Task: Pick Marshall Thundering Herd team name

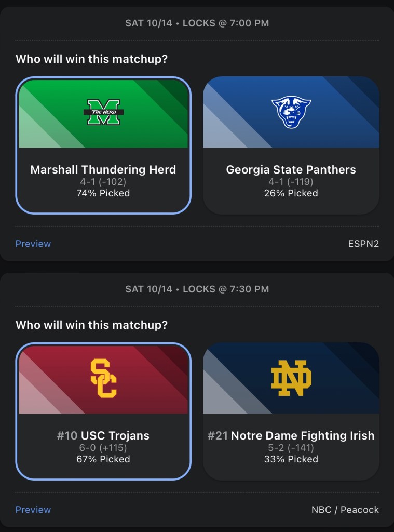Action: [x=103, y=169]
